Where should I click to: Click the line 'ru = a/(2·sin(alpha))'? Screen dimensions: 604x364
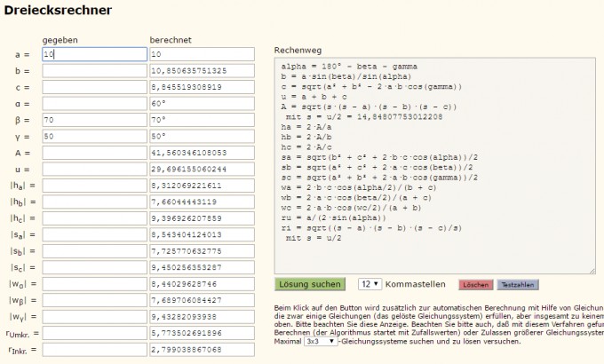point(334,218)
